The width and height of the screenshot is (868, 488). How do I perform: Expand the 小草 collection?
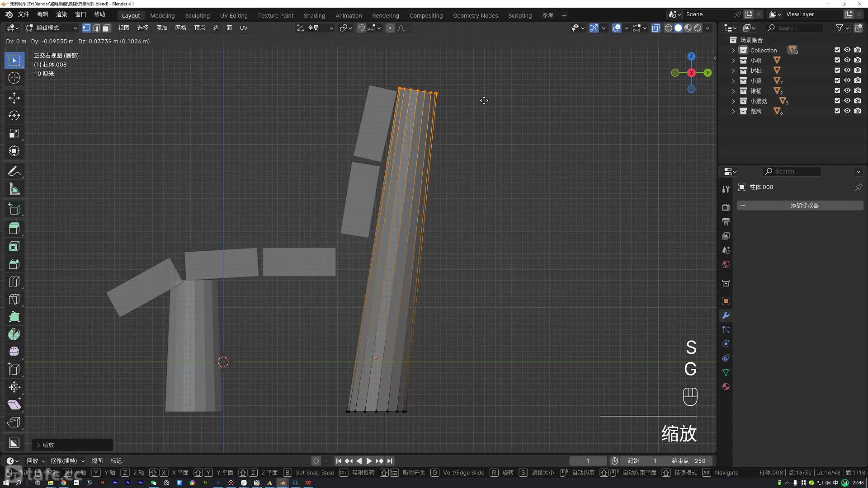point(733,81)
